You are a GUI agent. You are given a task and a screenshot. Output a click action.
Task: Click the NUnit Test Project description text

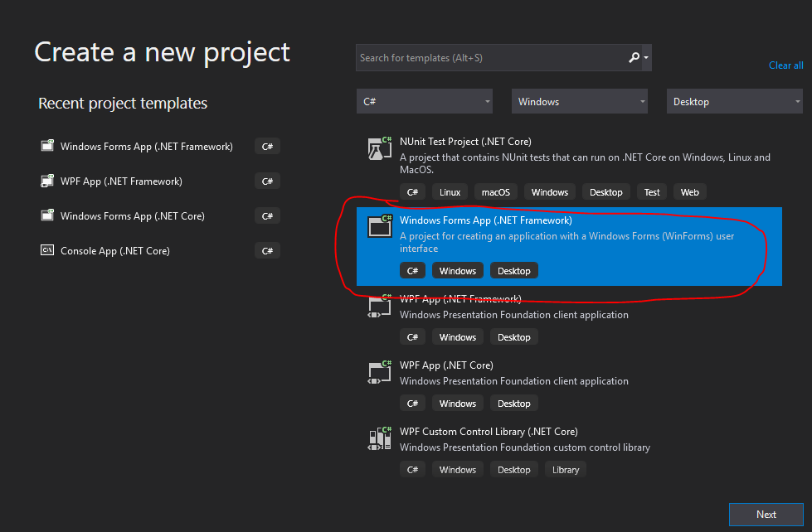point(585,163)
